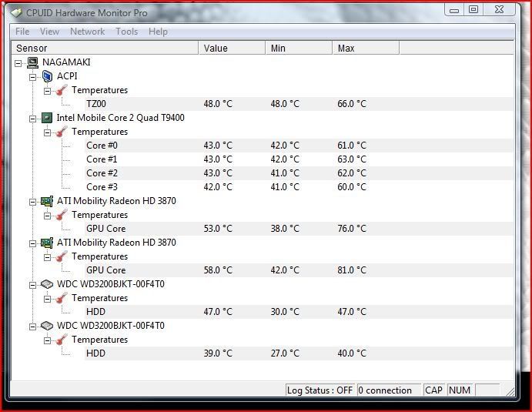Collapse Temperatures under Intel Mobile Core 2 Quad
The image size is (532, 412).
47,132
